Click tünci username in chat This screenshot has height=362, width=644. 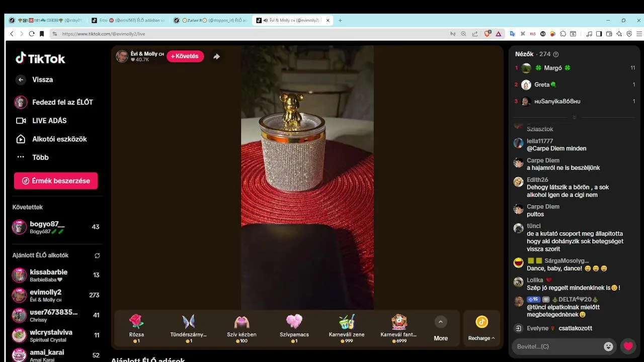pyautogui.click(x=534, y=226)
